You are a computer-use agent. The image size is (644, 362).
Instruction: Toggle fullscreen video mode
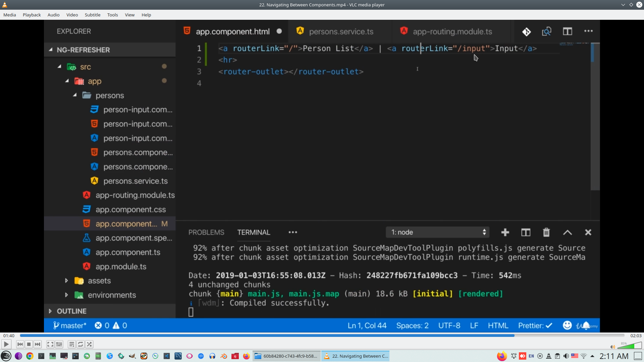(x=50, y=344)
